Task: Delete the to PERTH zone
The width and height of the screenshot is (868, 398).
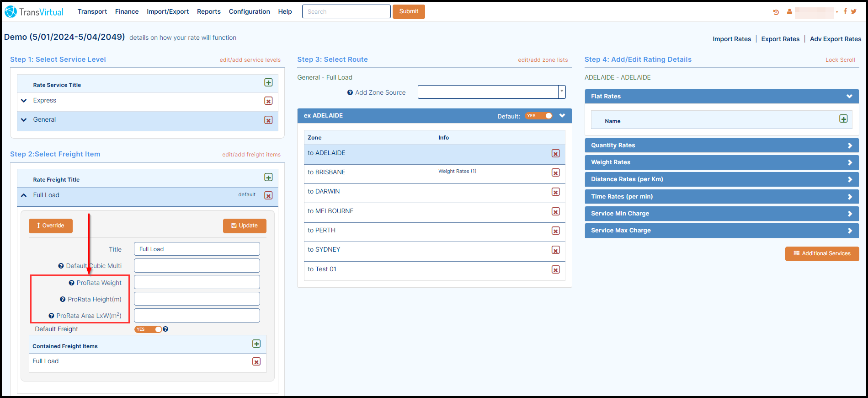Action: [555, 231]
